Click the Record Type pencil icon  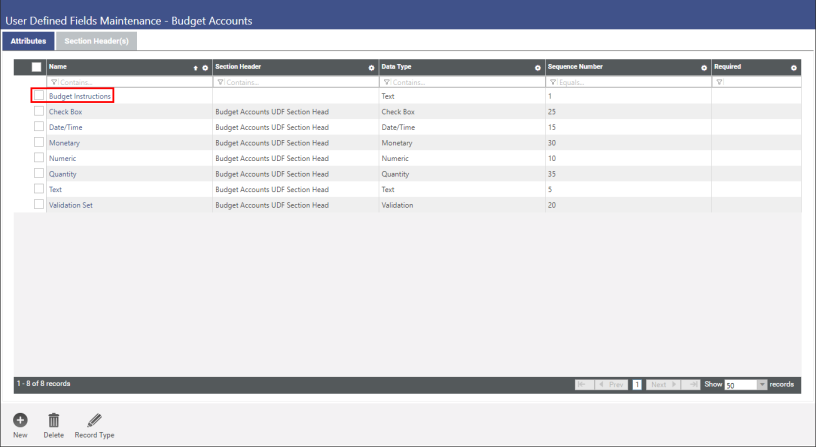coord(94,420)
